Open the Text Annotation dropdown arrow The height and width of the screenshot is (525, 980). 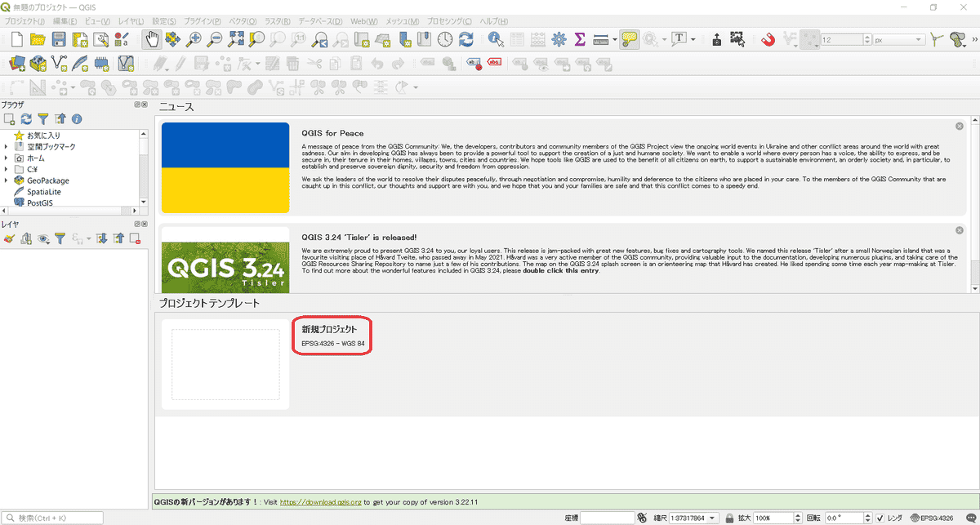tap(693, 38)
